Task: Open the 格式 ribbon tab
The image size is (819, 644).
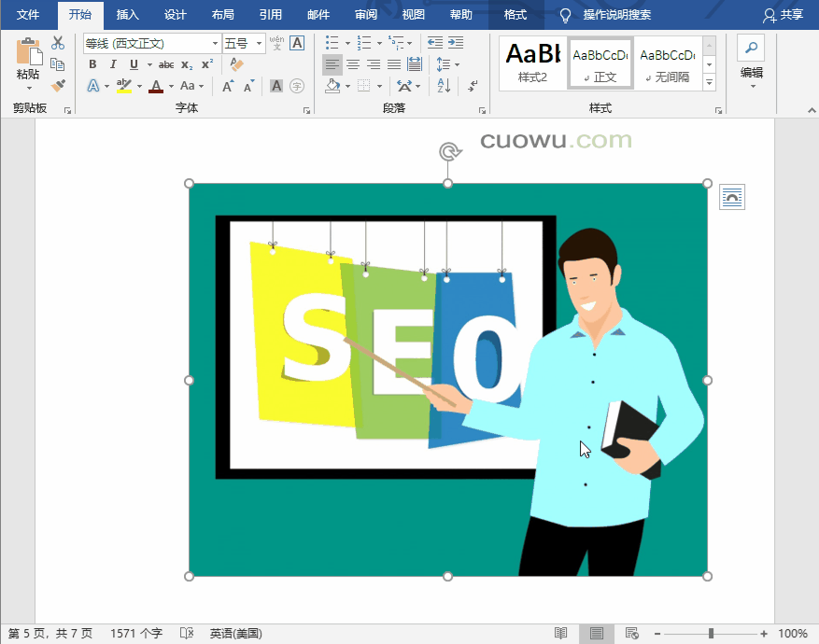Action: pyautogui.click(x=515, y=15)
